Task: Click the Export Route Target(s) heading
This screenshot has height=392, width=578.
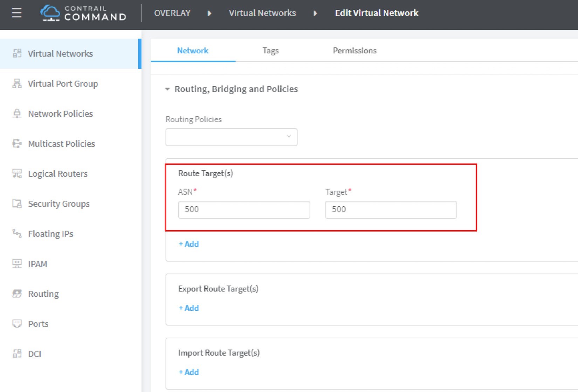Action: pyautogui.click(x=218, y=289)
